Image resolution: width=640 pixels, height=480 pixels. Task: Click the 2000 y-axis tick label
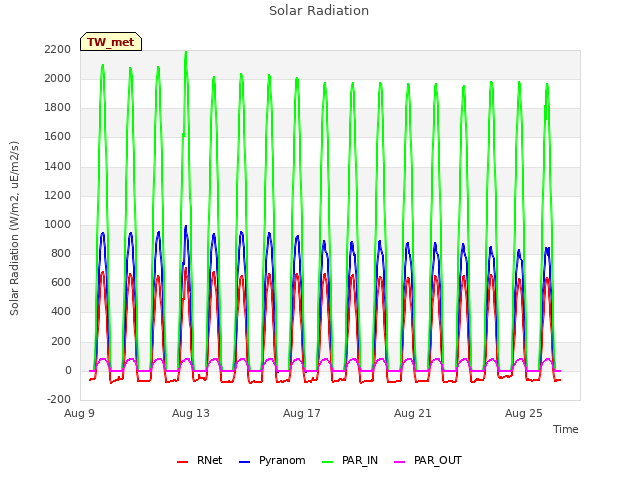pos(58,78)
